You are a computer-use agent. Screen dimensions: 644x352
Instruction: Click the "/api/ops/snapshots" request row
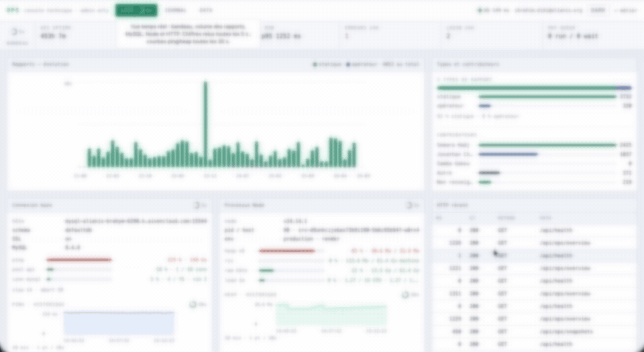[x=534, y=331]
